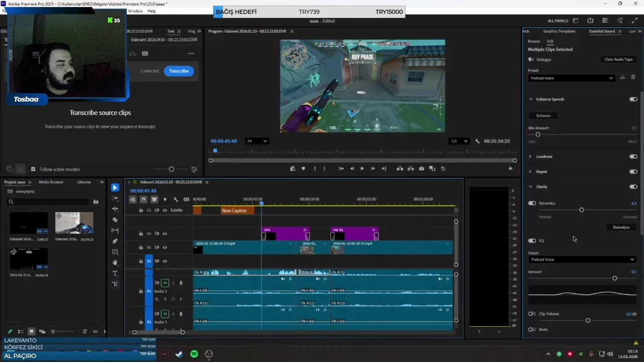Viewport: 644px width, 362px height.
Task: Click the Reanalyze button
Action: tap(621, 227)
